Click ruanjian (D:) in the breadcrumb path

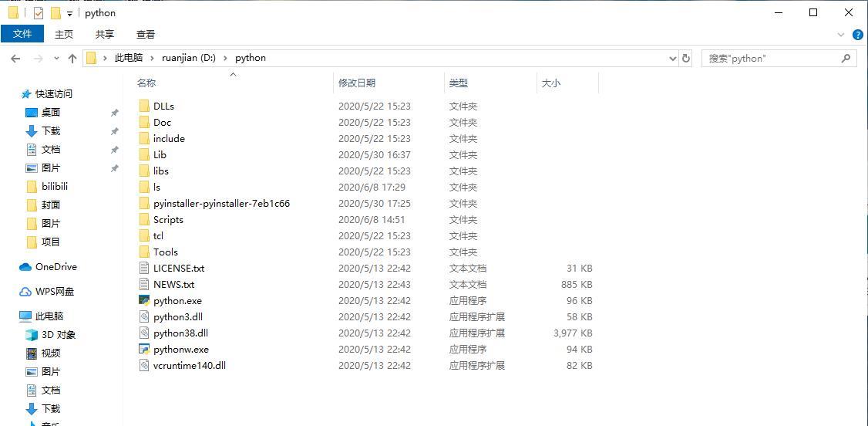(x=189, y=58)
